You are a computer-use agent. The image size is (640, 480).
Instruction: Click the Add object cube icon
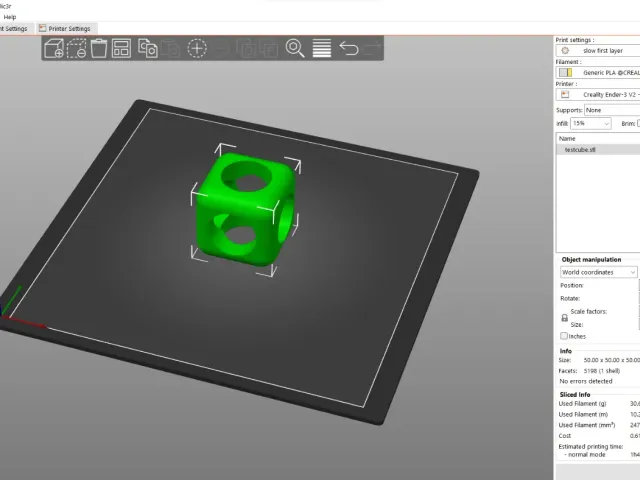[53, 48]
